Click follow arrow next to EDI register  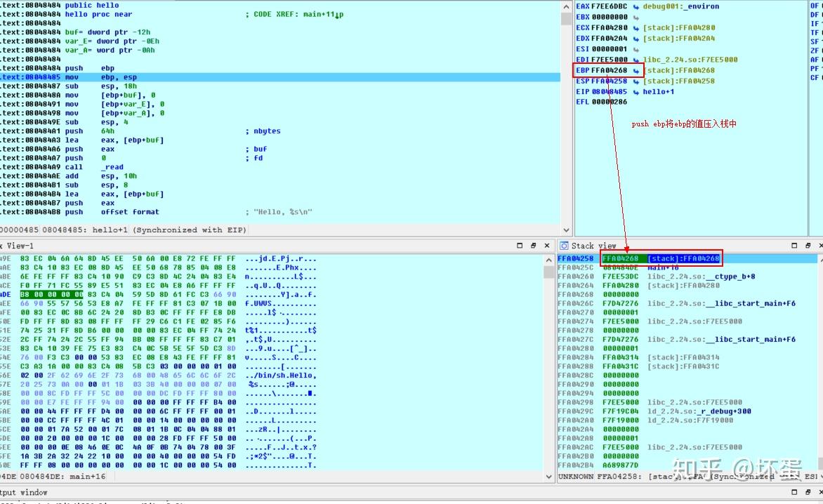coord(636,60)
